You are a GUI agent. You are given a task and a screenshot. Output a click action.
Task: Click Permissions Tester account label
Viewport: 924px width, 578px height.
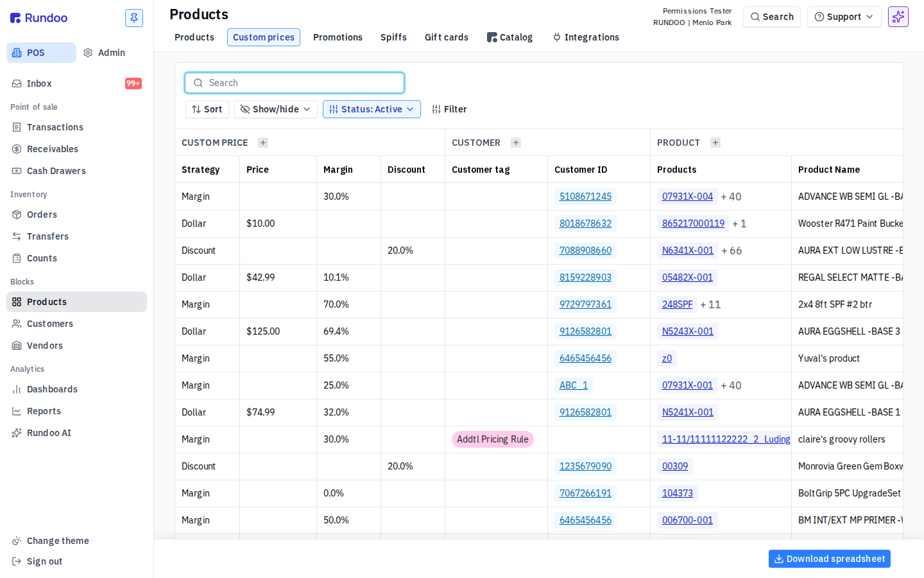pyautogui.click(x=697, y=11)
